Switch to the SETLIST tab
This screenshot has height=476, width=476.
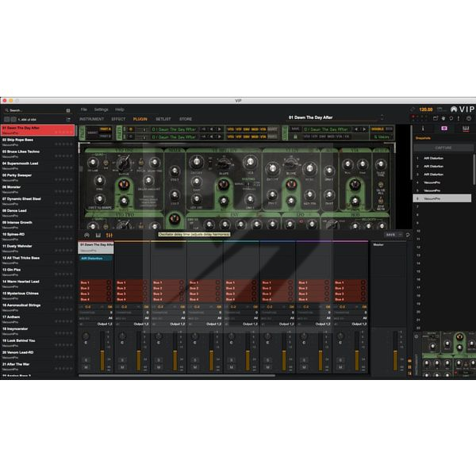163,119
